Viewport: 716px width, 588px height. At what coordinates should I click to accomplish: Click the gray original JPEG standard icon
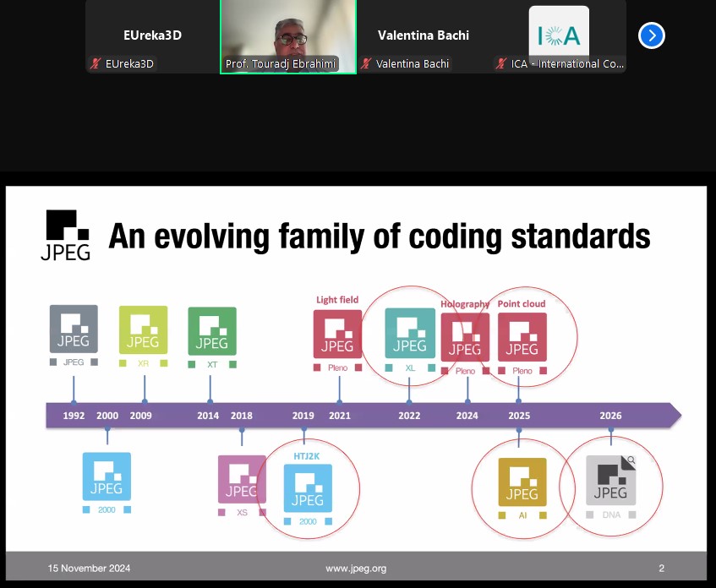(74, 329)
